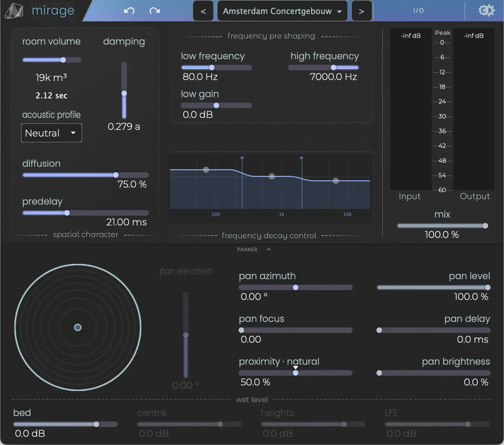504x445 pixels.
Task: Click the 100.0 % mix value
Action: (442, 235)
